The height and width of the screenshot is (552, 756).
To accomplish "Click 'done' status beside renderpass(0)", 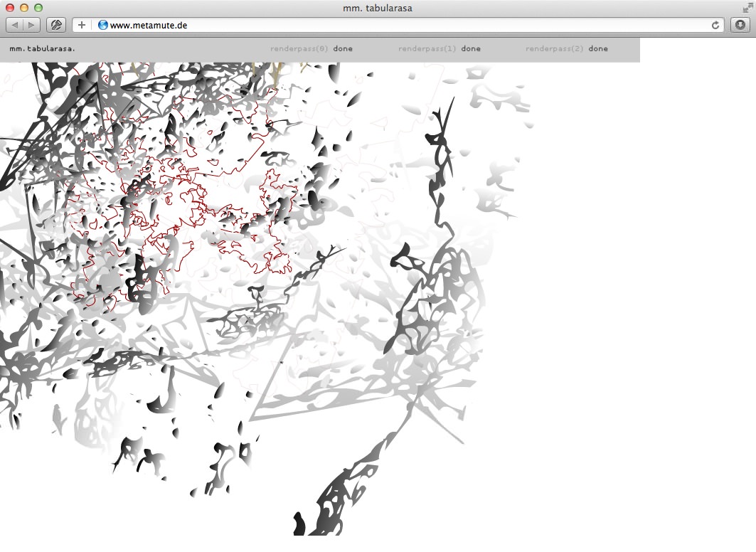I will pos(343,49).
